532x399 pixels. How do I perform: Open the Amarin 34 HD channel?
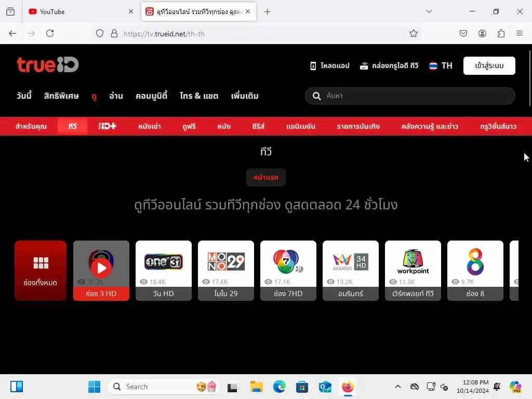point(351,270)
